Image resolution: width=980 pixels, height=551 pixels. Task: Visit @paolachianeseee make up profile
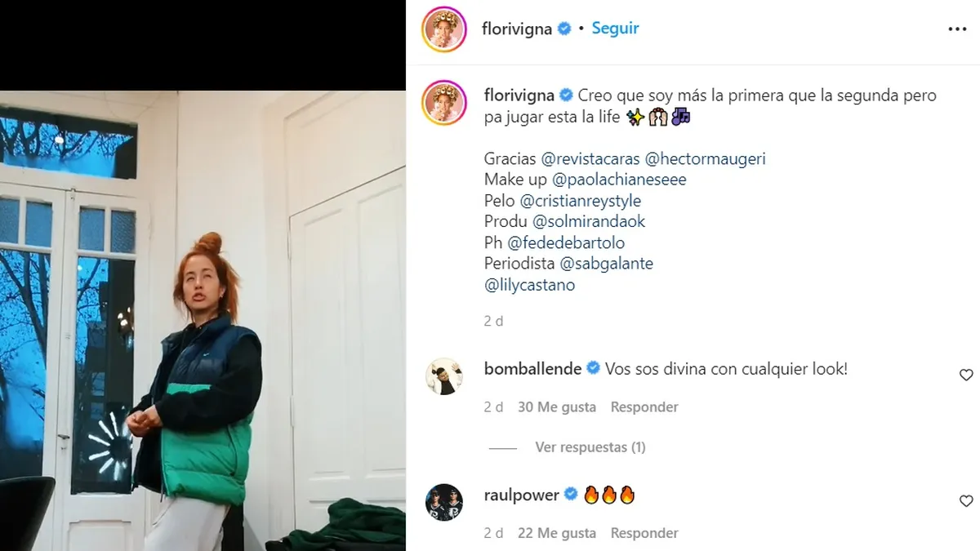(x=619, y=180)
